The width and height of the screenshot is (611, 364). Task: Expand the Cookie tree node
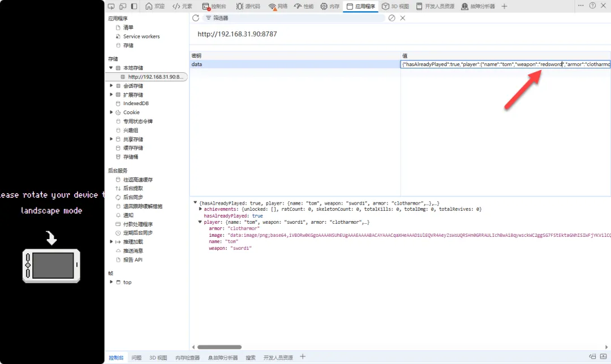pyautogui.click(x=111, y=112)
